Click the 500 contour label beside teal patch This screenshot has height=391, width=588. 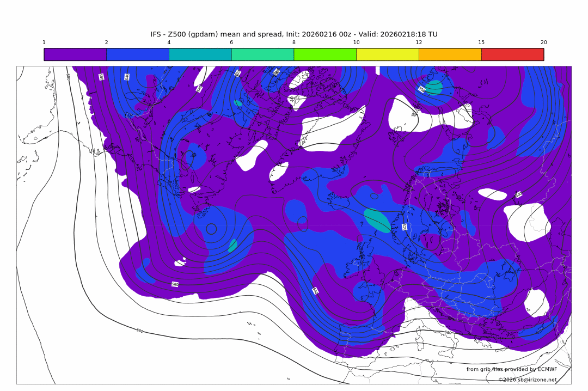coord(422,89)
